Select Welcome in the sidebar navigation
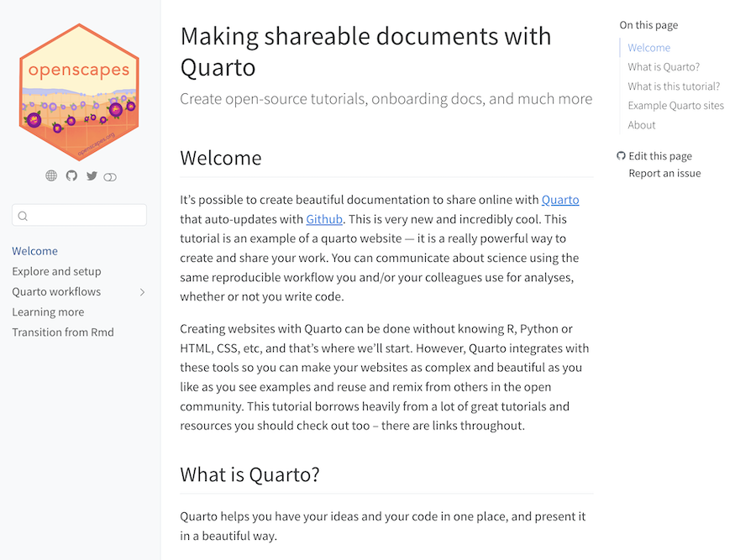 coord(34,251)
